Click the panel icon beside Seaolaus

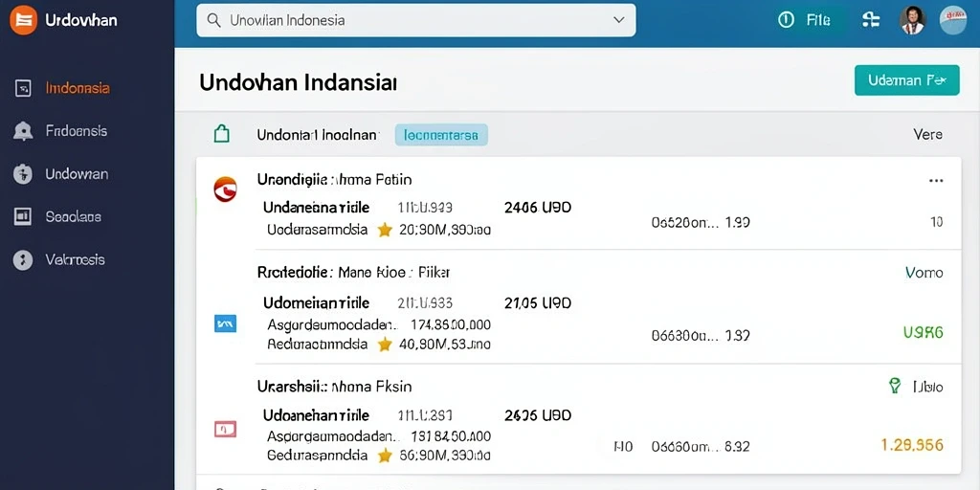(23, 217)
